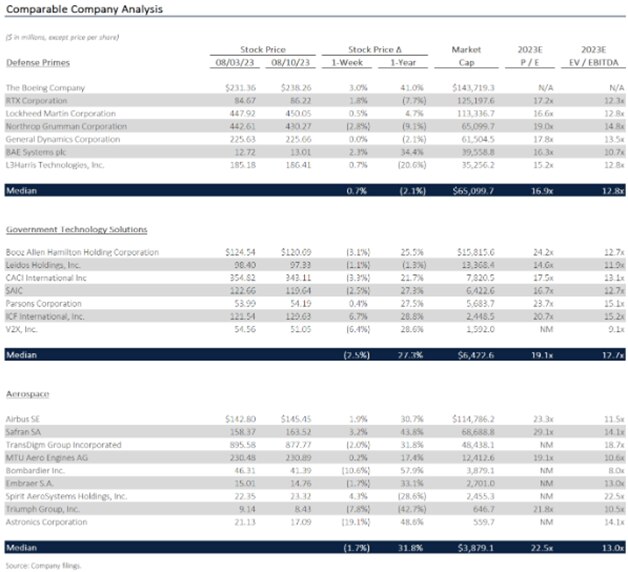Click the Government Technology Solutions heading
The image size is (628, 572).
coord(77,229)
